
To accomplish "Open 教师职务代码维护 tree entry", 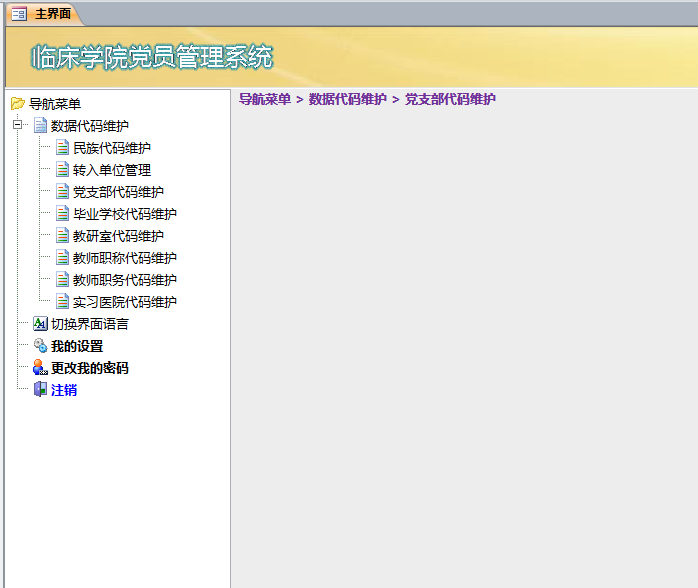I will pyautogui.click(x=125, y=280).
